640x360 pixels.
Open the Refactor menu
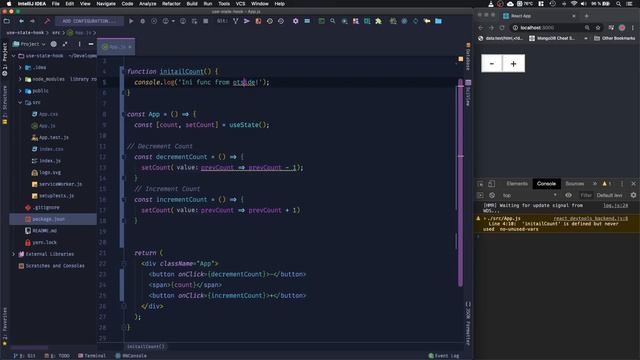tap(171, 4)
